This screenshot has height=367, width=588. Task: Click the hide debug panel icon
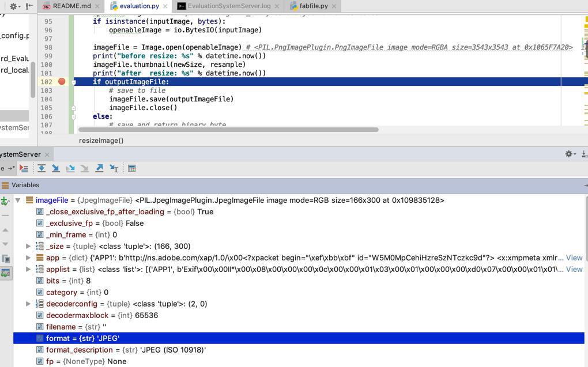coord(584,154)
